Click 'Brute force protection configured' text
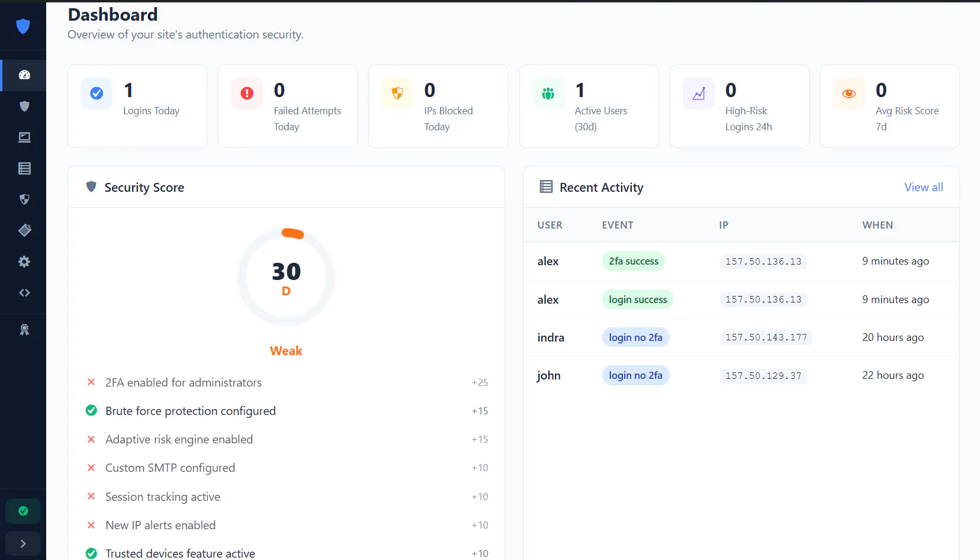Screen dimensions: 980x560 tap(191, 411)
